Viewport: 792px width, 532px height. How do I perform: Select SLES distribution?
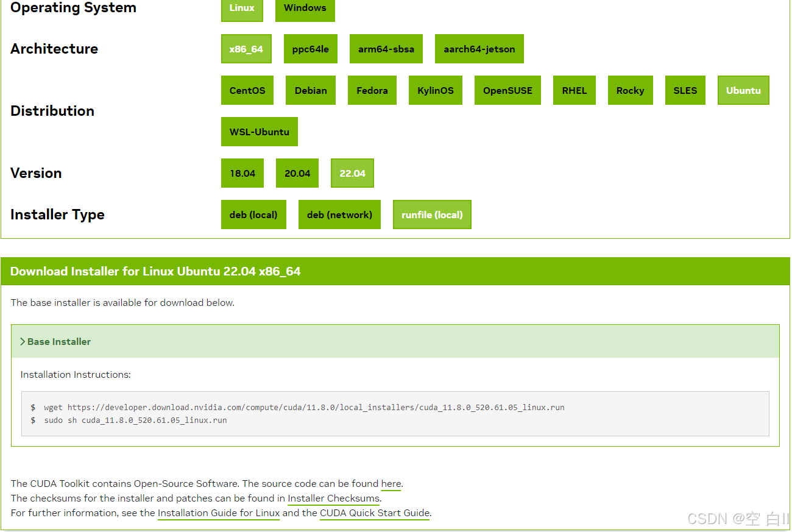685,90
